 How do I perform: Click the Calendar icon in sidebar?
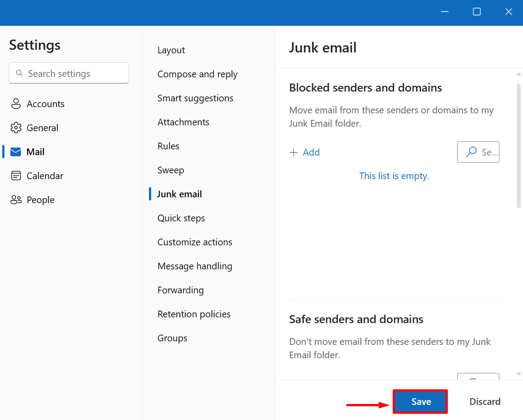tap(16, 176)
